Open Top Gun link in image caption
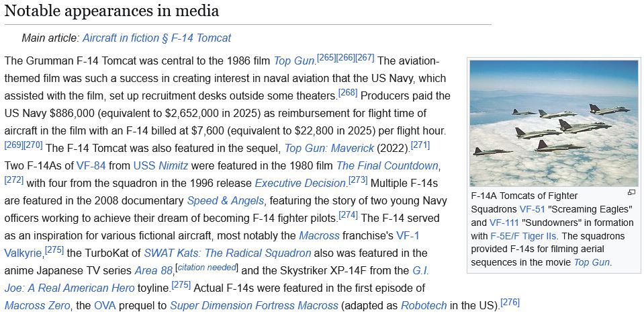This screenshot has height=318, width=644. [592, 262]
